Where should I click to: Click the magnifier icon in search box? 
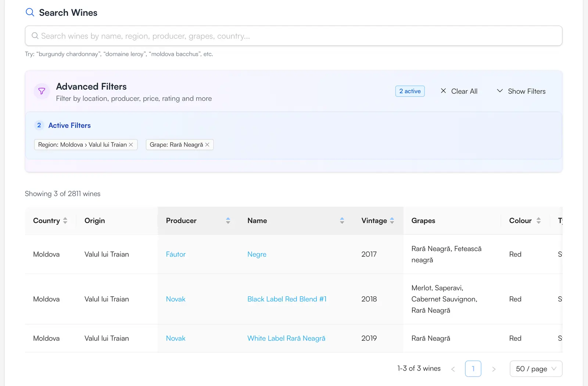coord(35,36)
